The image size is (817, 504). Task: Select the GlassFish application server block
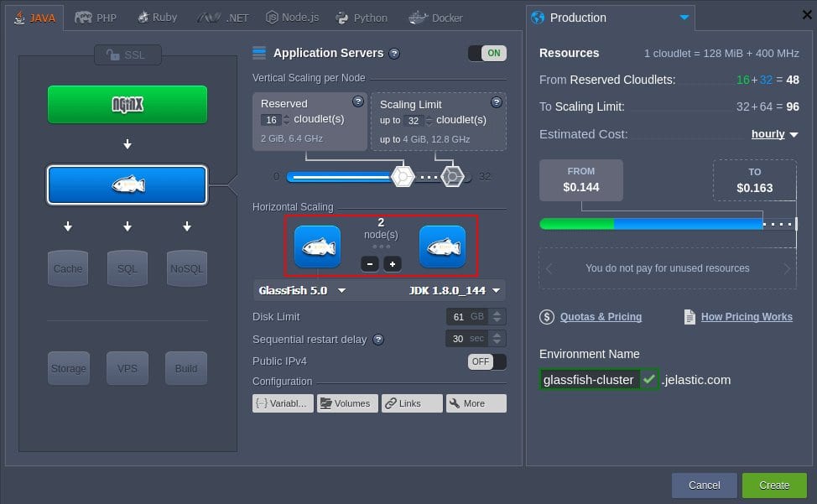127,184
